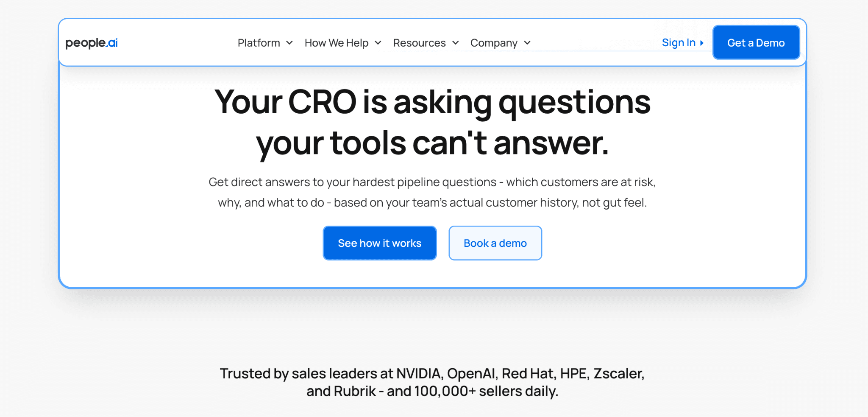This screenshot has width=868, height=417.
Task: Select Platform in the navigation bar
Action: [x=259, y=43]
